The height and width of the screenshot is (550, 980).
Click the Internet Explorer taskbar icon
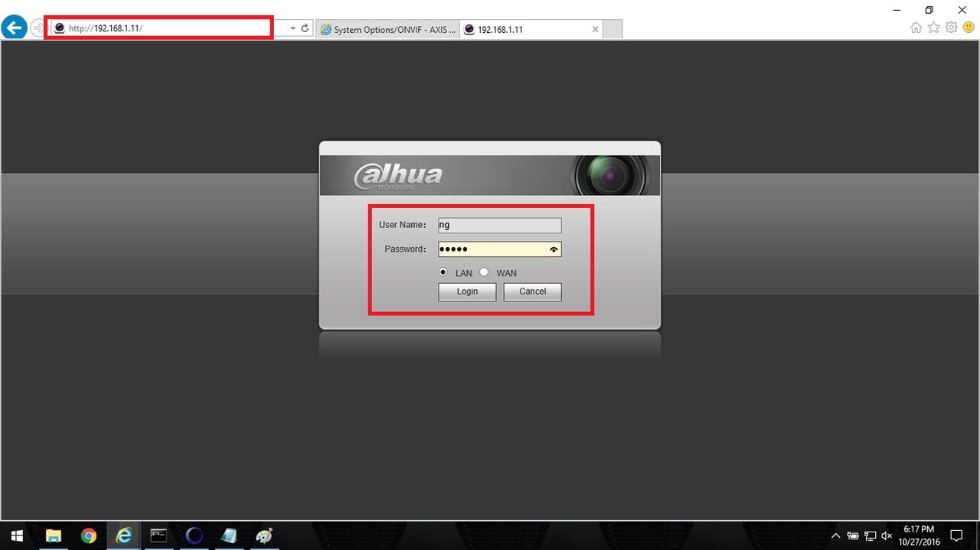[123, 535]
